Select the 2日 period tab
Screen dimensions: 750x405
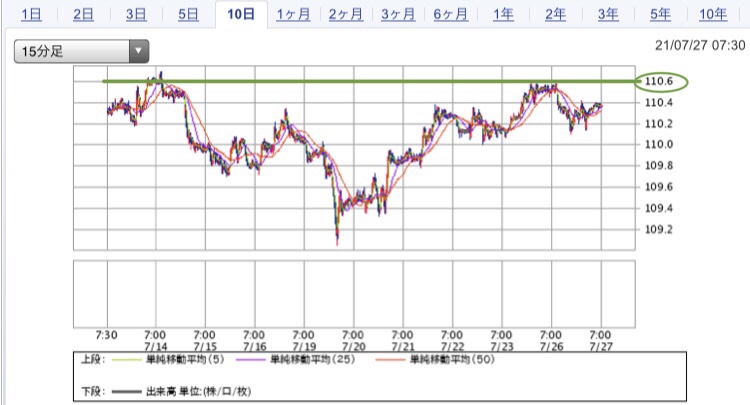point(83,14)
